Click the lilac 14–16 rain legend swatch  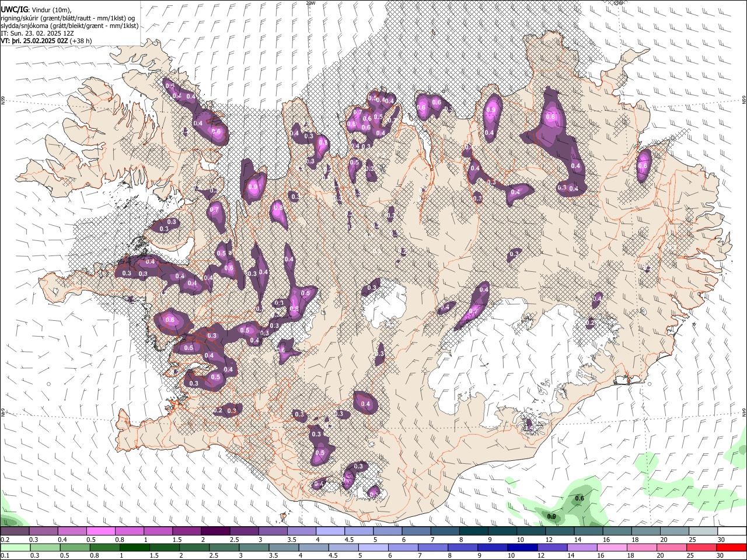[581, 547]
